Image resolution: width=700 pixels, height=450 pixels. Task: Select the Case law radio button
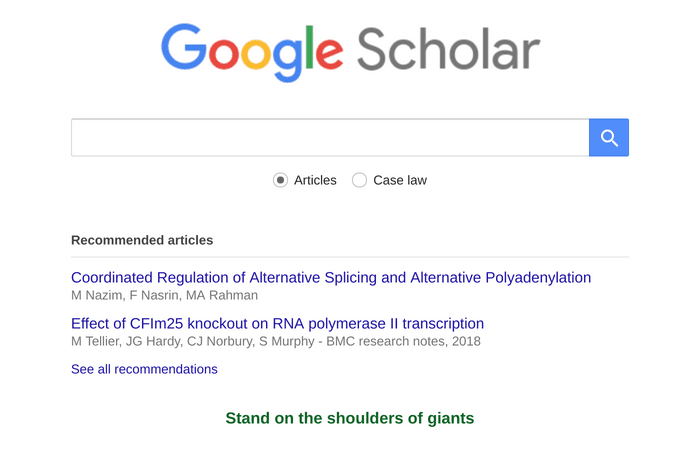click(x=359, y=180)
